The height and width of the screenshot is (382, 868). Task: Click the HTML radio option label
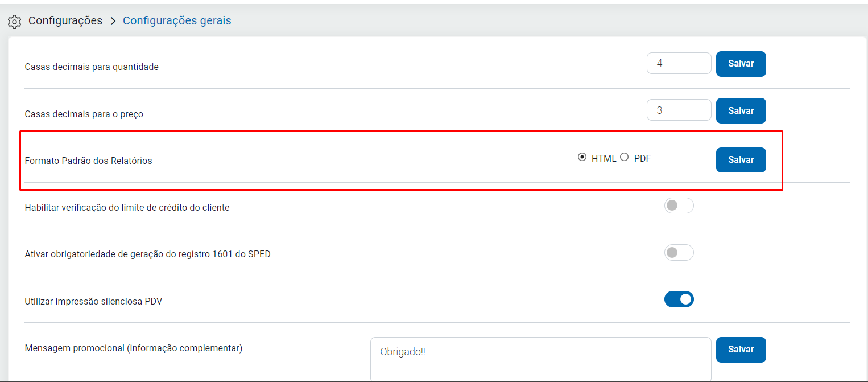pyautogui.click(x=604, y=159)
